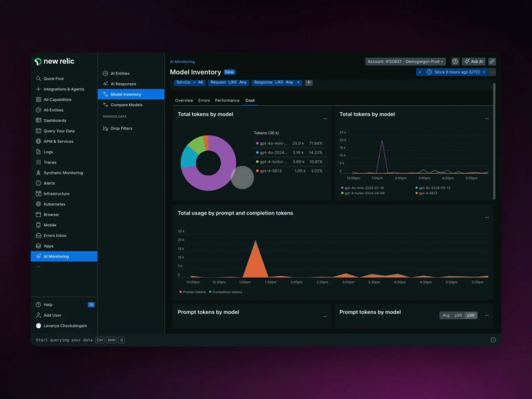Click gpt-4o-mini purple legend swatch
The image size is (532, 399).
pos(257,143)
